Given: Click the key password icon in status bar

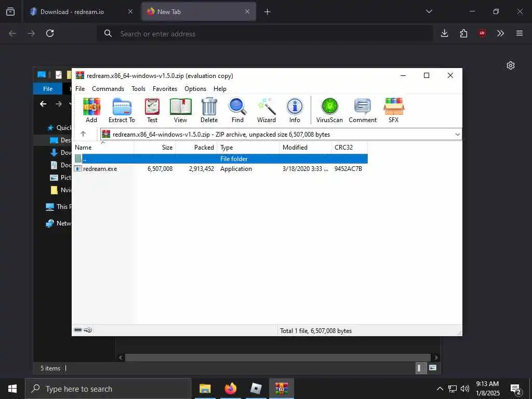Looking at the screenshot, I should click(88, 330).
